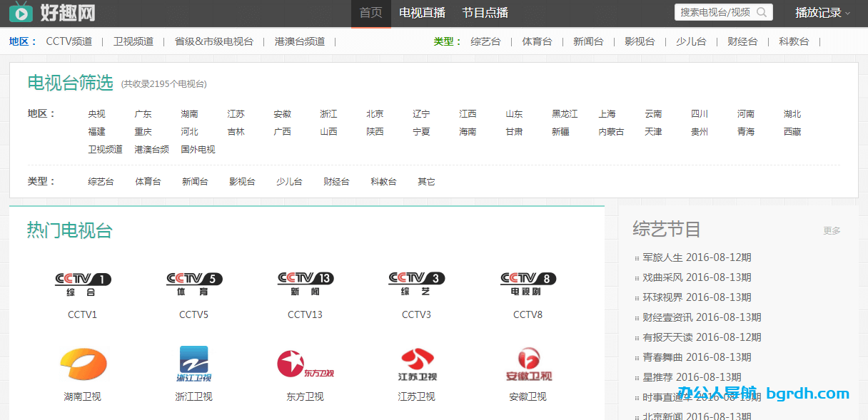
Task: Open the CCTV8 drama channel logo
Action: point(528,284)
